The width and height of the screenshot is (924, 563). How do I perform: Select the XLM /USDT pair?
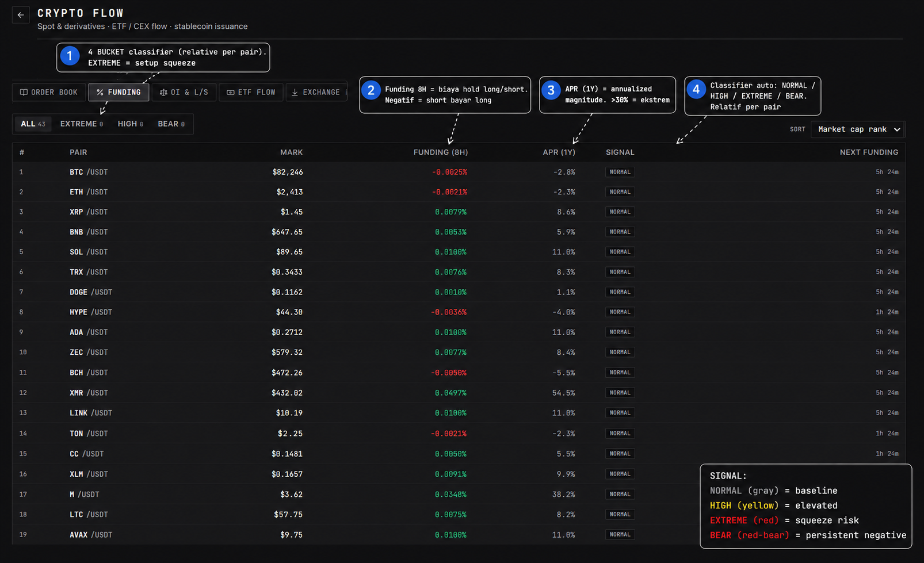point(89,474)
